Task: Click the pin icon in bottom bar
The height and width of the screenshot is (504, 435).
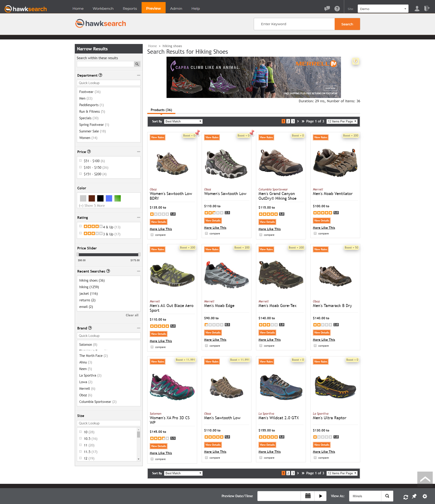Action: [x=414, y=496]
